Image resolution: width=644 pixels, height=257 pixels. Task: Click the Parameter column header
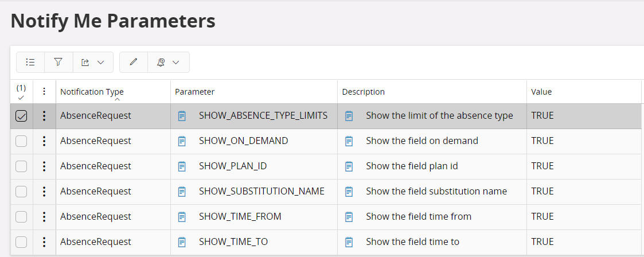(x=195, y=92)
